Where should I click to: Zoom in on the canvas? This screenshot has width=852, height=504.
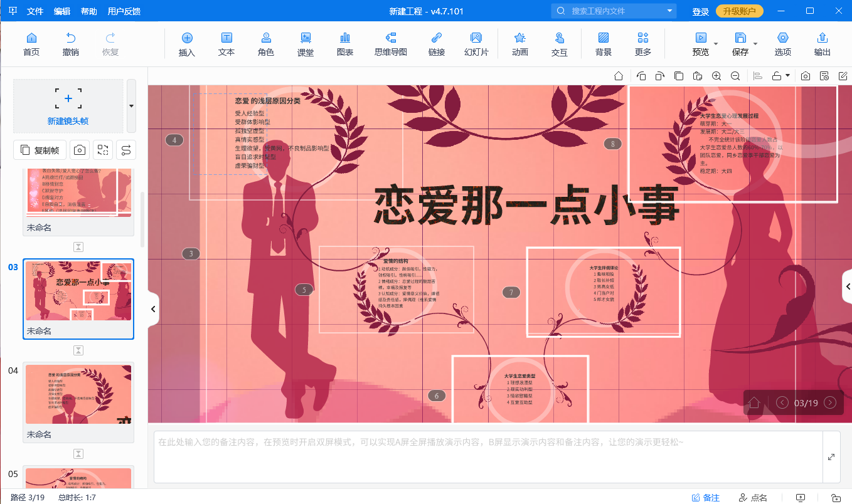(716, 76)
